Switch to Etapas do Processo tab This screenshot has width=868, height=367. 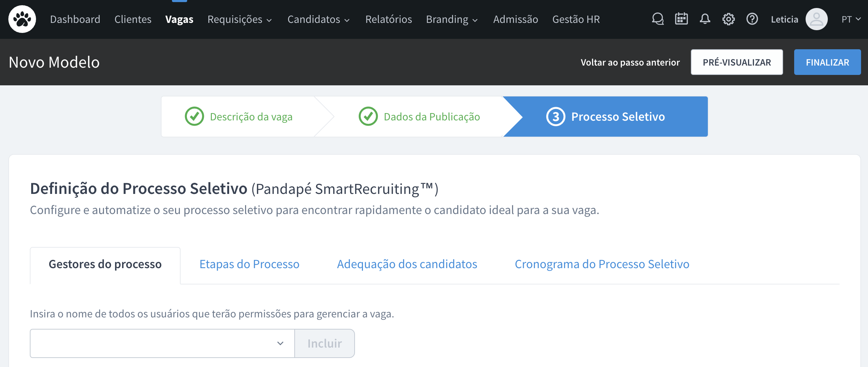click(x=249, y=264)
